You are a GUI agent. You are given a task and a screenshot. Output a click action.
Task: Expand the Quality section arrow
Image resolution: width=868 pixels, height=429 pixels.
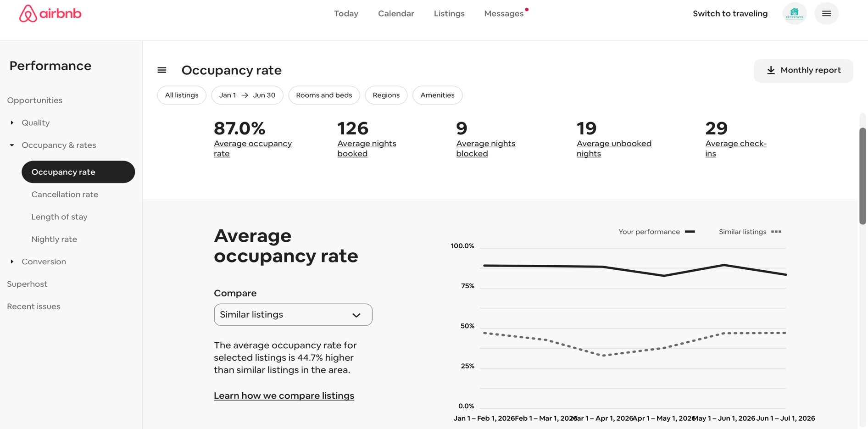point(12,123)
